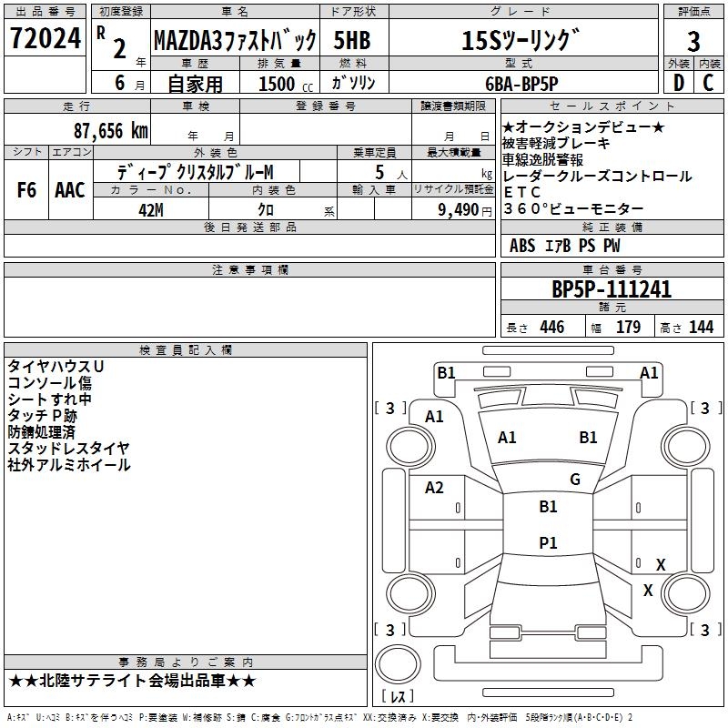Select レーダークルーズコントロール line
The width and height of the screenshot is (728, 728).
point(597,176)
